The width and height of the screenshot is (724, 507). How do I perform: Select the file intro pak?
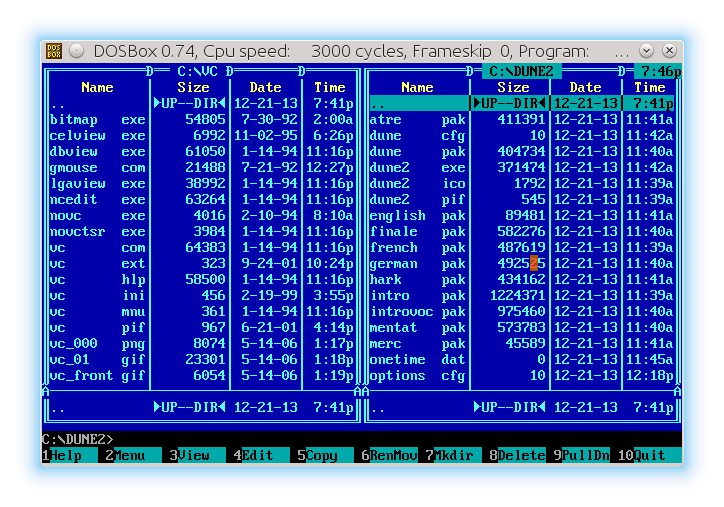coord(522,296)
